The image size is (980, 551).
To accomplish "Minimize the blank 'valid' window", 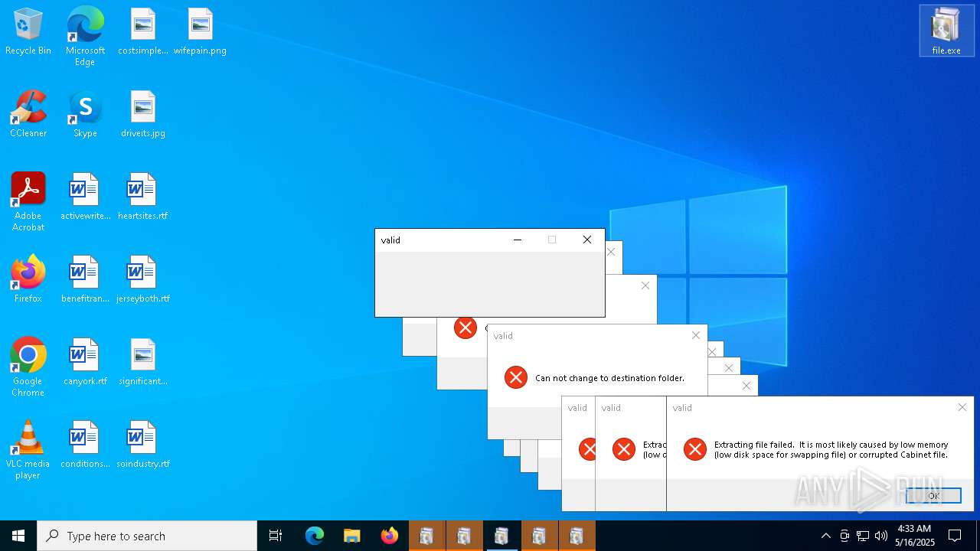I will click(x=518, y=240).
